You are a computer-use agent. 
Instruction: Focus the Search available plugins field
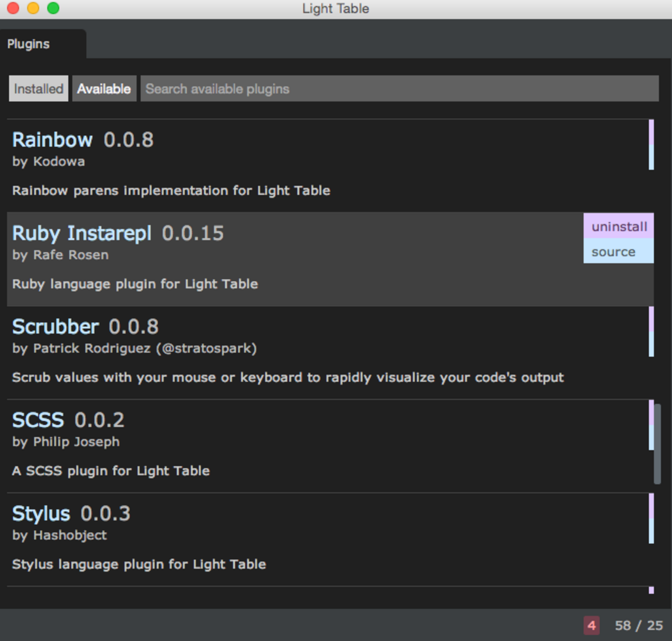coord(399,89)
